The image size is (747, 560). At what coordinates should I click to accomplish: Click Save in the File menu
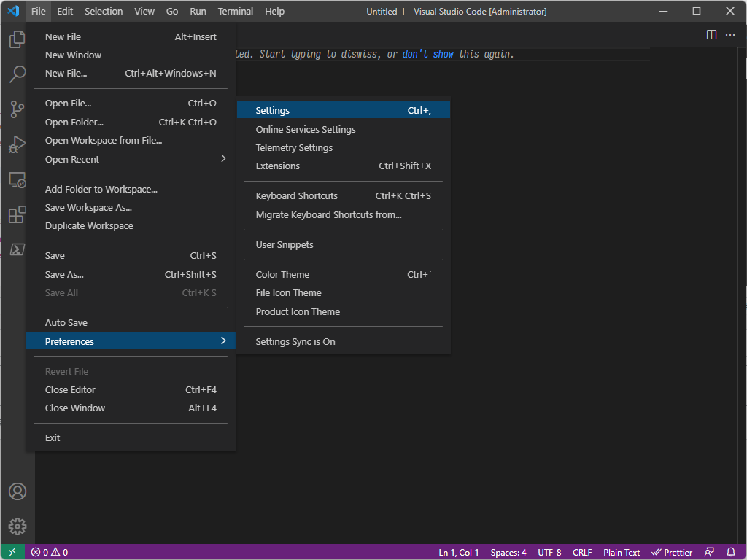(131, 256)
